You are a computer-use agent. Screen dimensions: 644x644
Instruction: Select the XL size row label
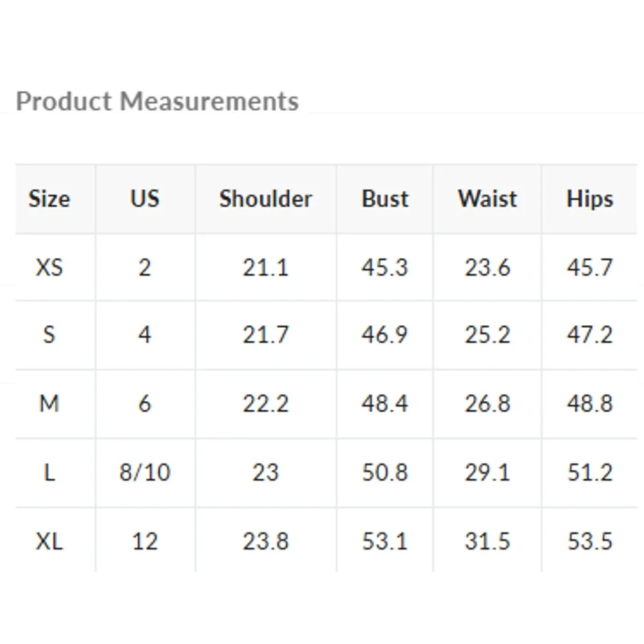[x=50, y=541]
